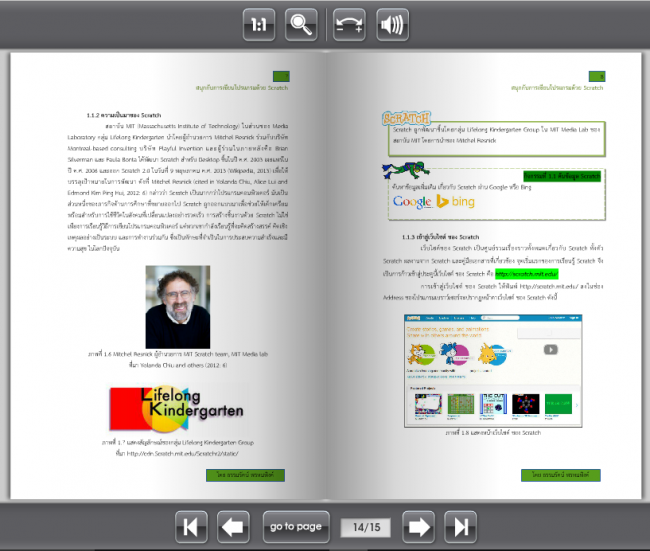Open the scratch.mit.edu highlighted link
The image size is (650, 551).
526,274
